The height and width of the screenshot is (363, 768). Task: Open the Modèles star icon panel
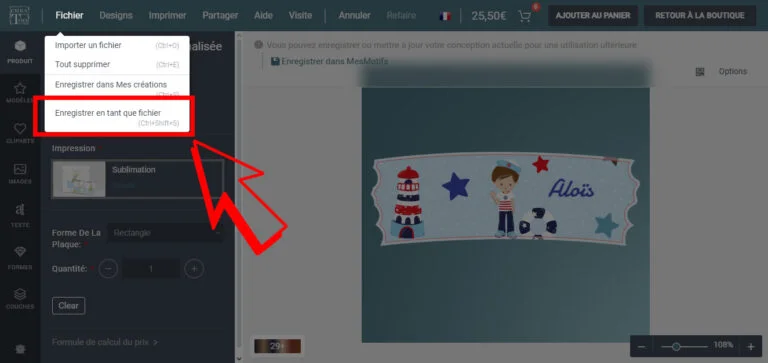pos(20,93)
